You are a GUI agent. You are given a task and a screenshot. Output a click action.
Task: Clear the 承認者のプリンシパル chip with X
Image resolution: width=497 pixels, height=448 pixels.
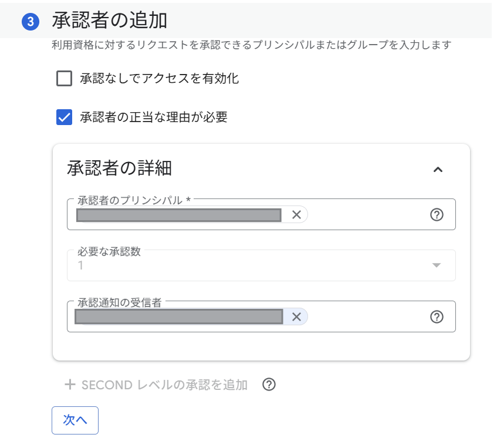[297, 214]
